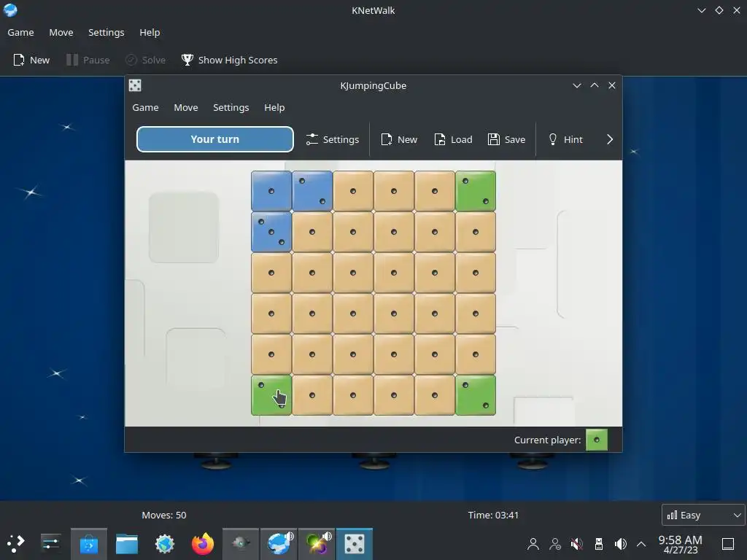Open the application launcher in taskbar
This screenshot has width=747, height=560.
16,544
